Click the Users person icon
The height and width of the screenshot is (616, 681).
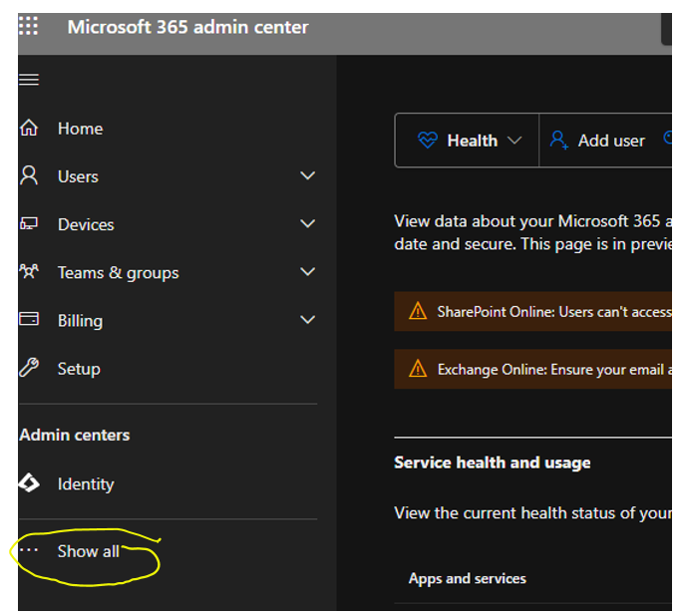point(29,175)
